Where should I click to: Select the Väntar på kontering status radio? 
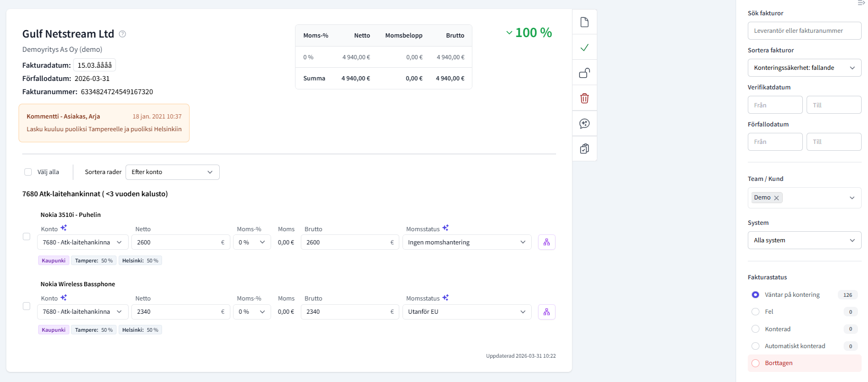[755, 295]
